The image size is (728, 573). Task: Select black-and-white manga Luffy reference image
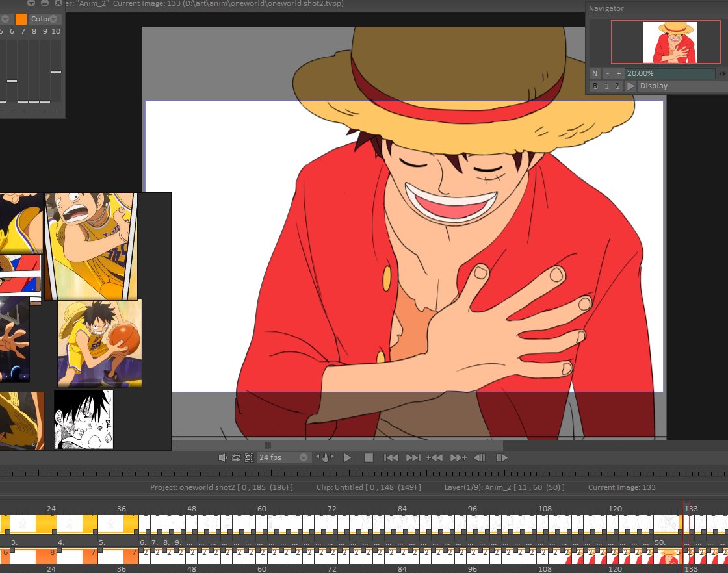click(84, 420)
